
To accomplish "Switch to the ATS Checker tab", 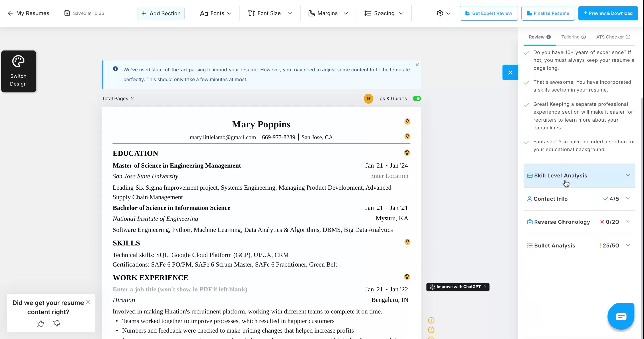I will click(609, 37).
